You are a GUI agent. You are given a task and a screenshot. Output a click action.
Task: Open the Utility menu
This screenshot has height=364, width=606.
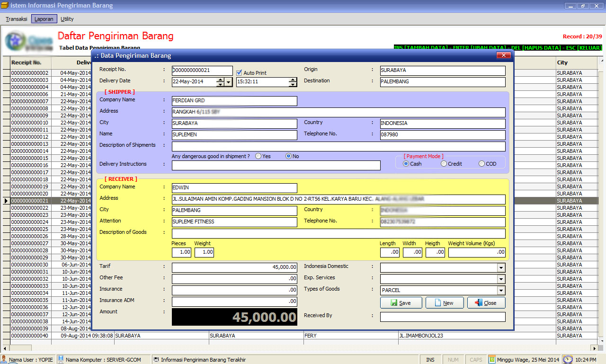pyautogui.click(x=67, y=19)
